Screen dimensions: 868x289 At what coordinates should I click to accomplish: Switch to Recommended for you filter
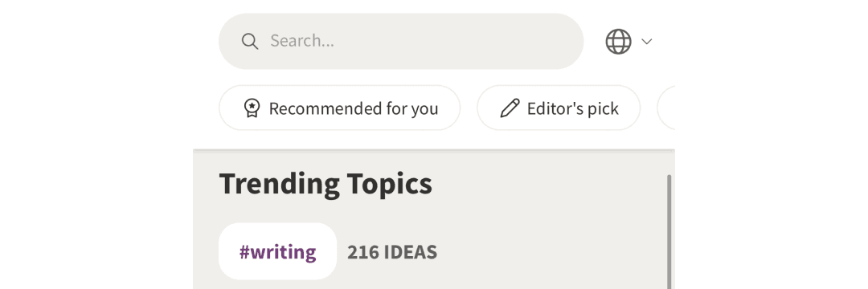pos(339,108)
